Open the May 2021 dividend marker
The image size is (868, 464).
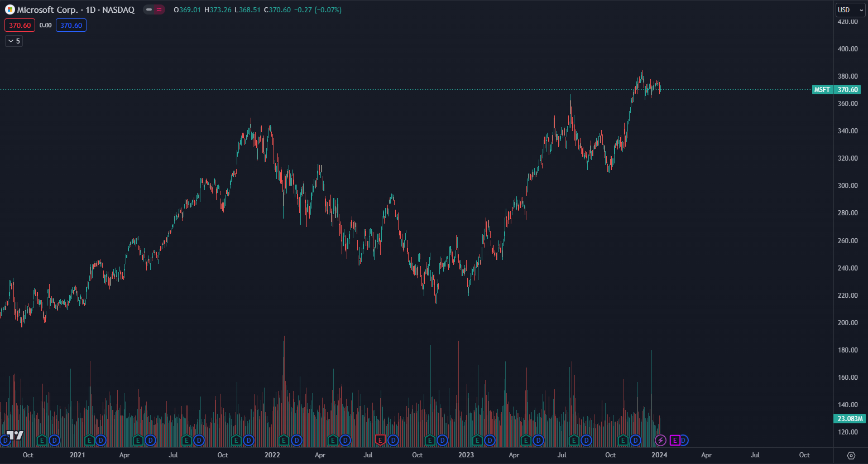tap(150, 440)
